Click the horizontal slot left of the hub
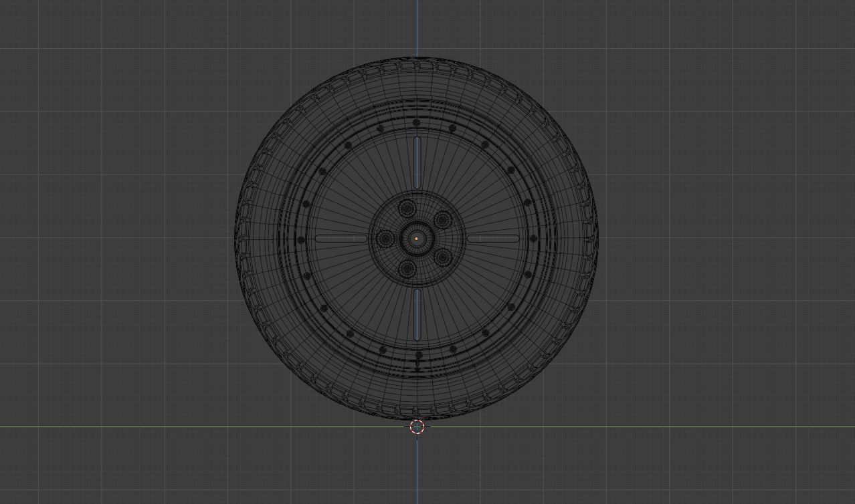 pos(341,239)
